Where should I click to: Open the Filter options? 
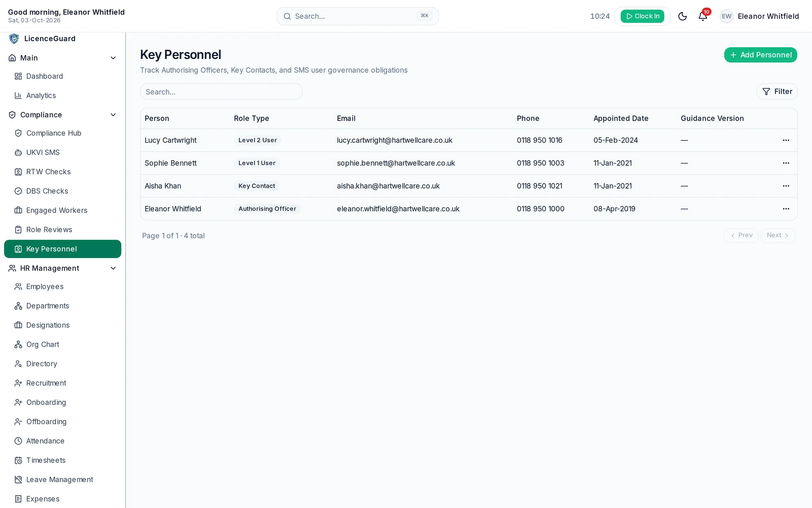point(777,91)
